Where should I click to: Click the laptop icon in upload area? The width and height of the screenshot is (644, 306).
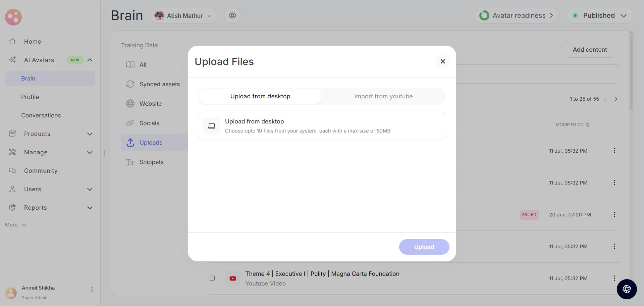(212, 126)
